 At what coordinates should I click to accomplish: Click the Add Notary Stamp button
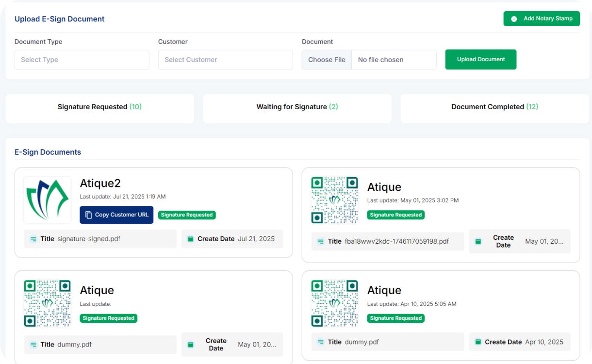(x=542, y=18)
